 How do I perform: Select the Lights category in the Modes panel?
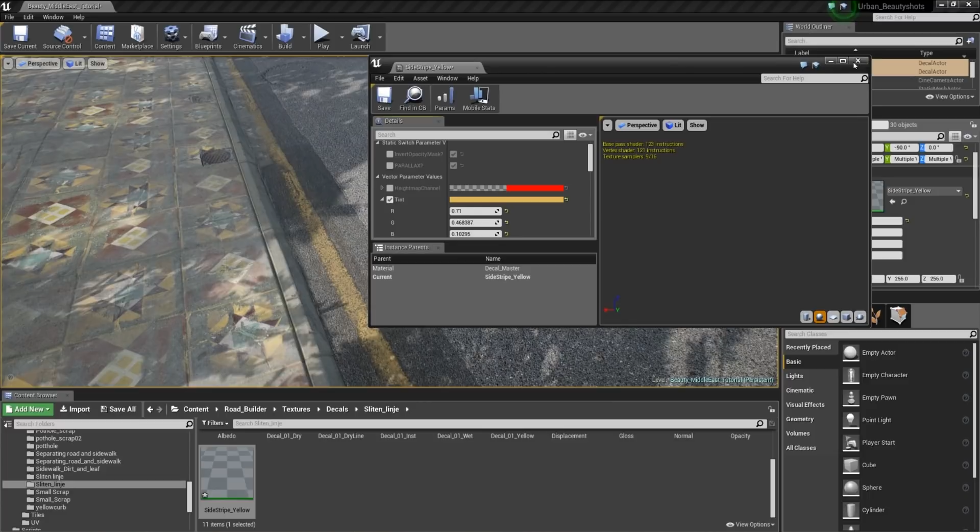tap(794, 376)
